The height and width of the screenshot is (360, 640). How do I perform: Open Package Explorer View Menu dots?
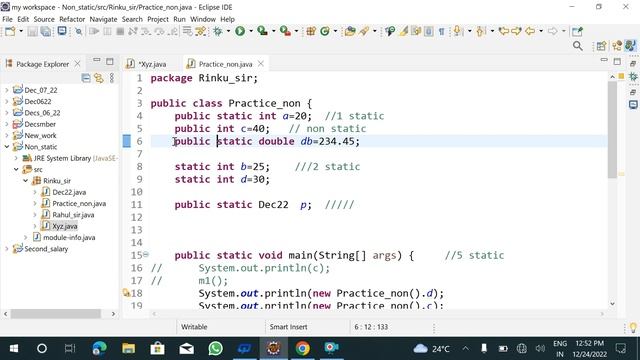112,78
